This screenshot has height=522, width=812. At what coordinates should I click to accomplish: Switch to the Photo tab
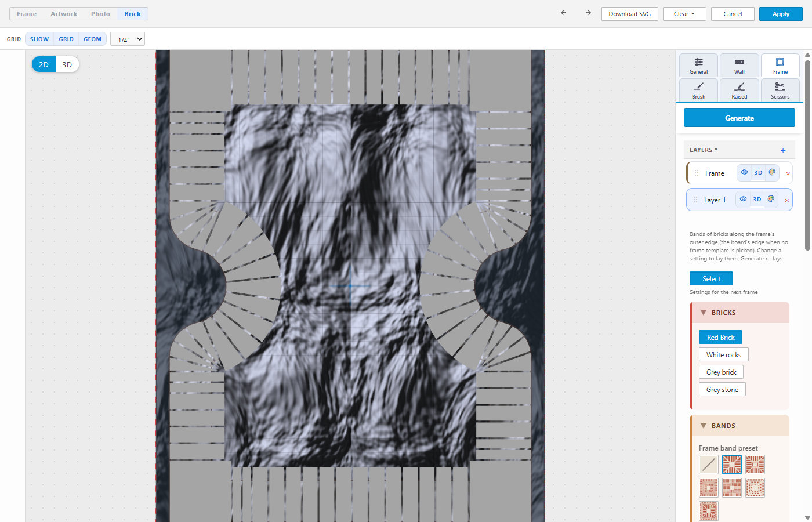[x=100, y=14]
